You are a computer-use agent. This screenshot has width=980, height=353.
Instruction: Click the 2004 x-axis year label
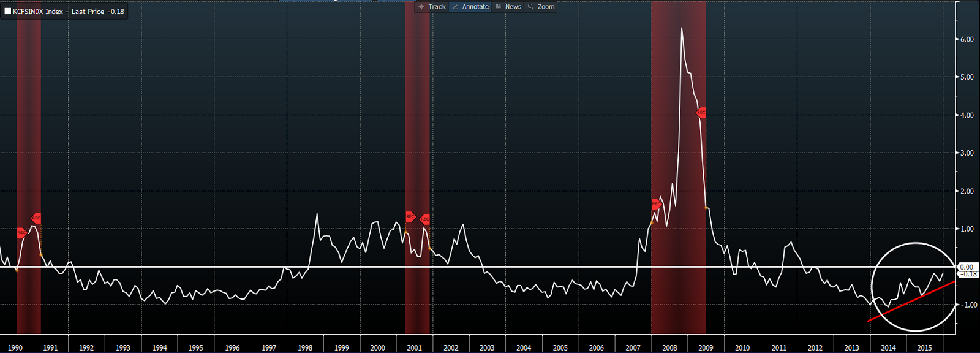(524, 347)
